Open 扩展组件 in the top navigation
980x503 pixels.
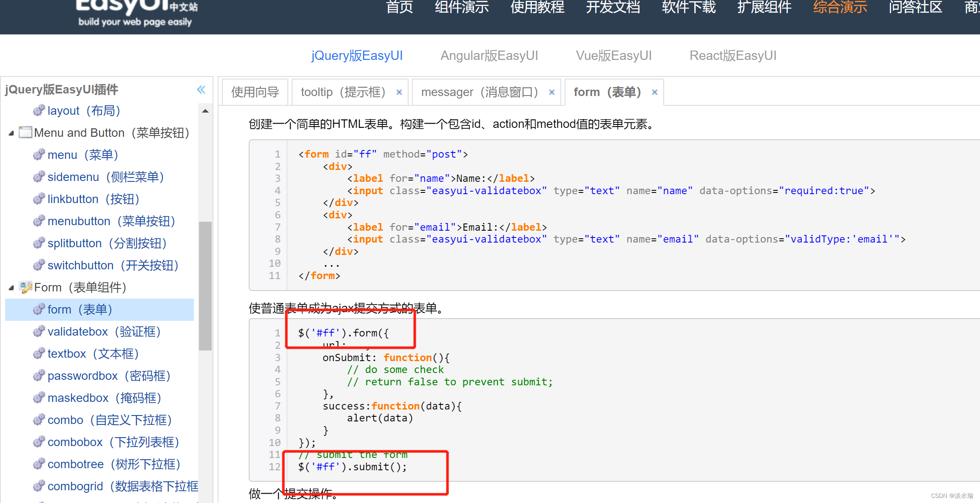764,7
